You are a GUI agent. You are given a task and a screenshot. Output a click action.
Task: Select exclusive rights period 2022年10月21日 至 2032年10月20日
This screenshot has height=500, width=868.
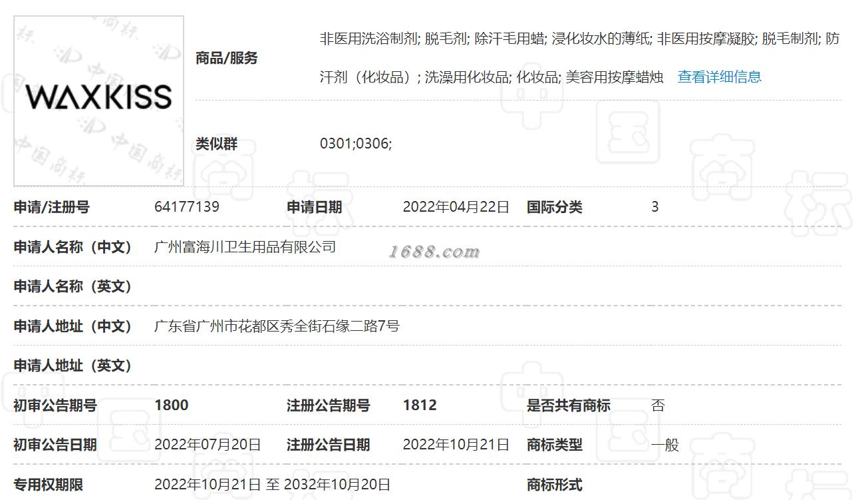pyautogui.click(x=272, y=485)
